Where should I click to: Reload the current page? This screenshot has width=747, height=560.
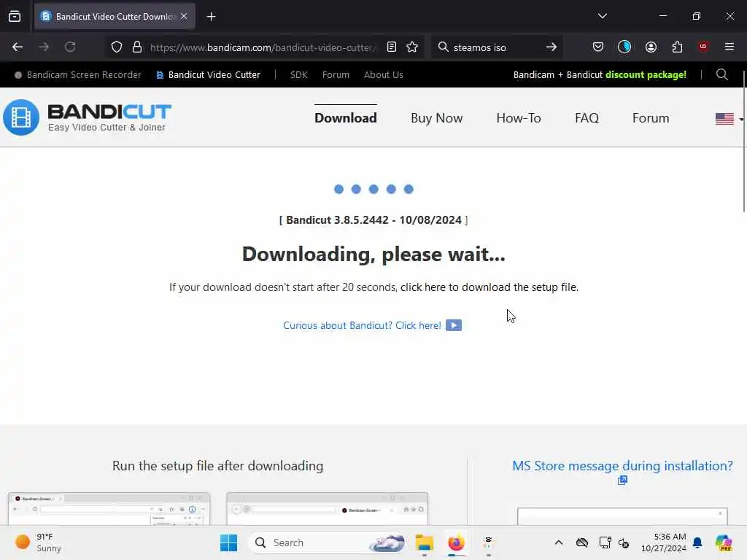pyautogui.click(x=70, y=47)
